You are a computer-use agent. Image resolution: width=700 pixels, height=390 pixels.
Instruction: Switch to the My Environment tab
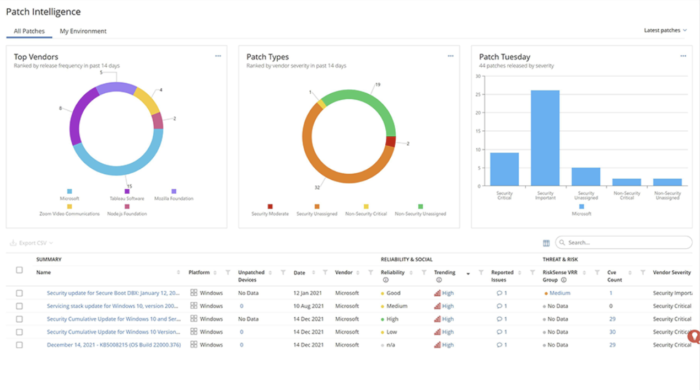[x=83, y=31]
